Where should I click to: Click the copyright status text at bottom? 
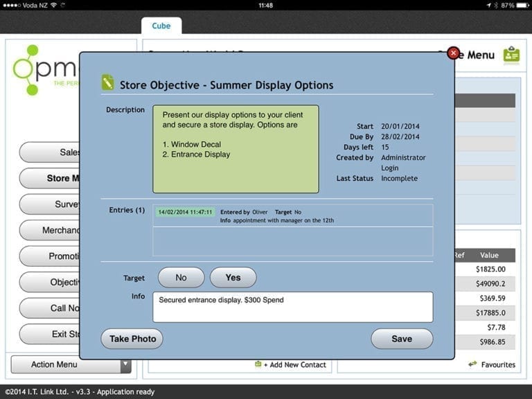coord(80,392)
